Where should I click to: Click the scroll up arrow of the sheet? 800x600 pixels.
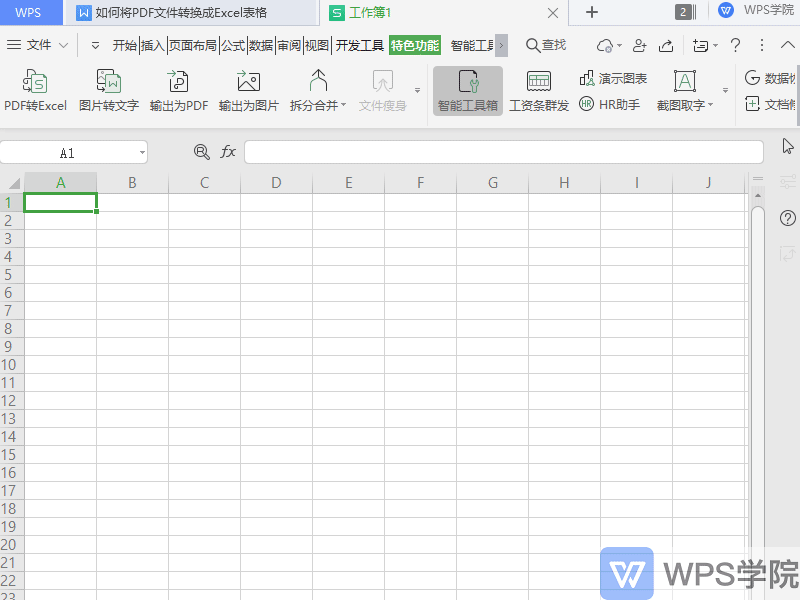[758, 196]
